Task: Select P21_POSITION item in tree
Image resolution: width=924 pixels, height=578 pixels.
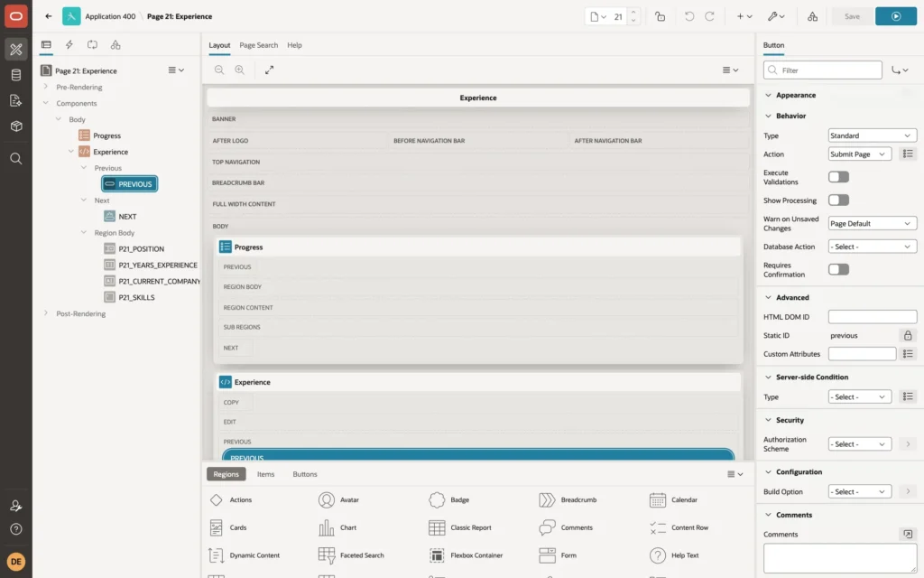Action: (x=141, y=249)
